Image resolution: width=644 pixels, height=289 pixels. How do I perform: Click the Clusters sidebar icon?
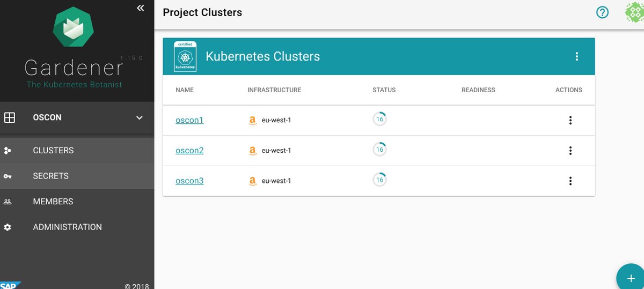(8, 151)
